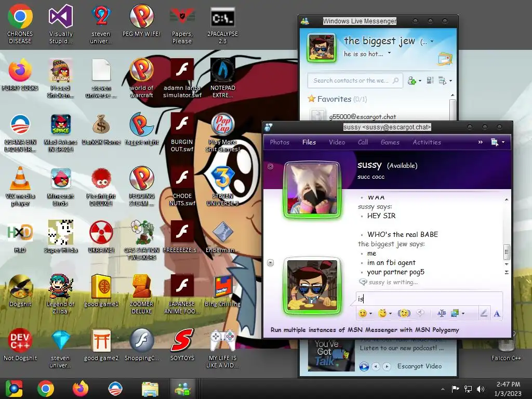Image resolution: width=532 pixels, height=399 pixels.
Task: Start a Video call from the toolbar
Action: [337, 142]
